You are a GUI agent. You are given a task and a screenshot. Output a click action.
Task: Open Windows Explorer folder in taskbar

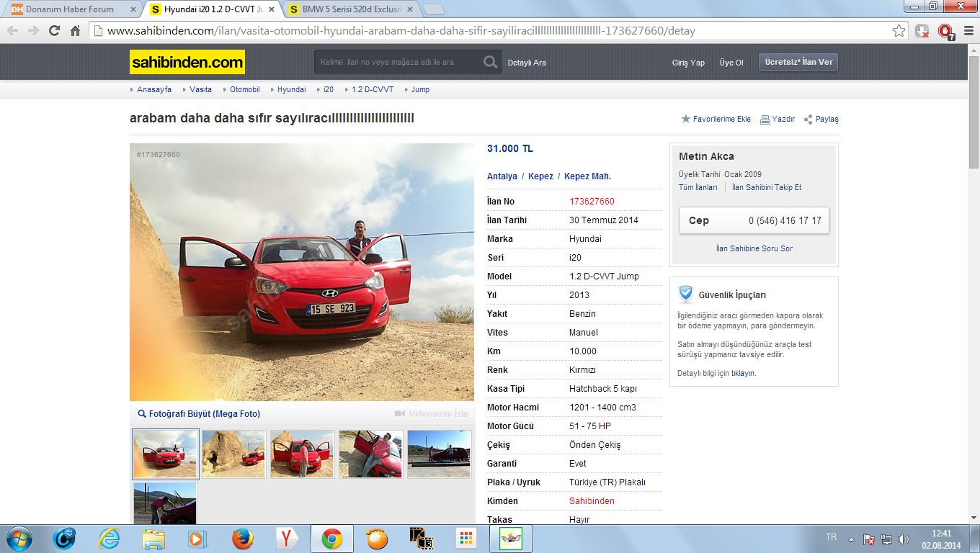pos(153,539)
